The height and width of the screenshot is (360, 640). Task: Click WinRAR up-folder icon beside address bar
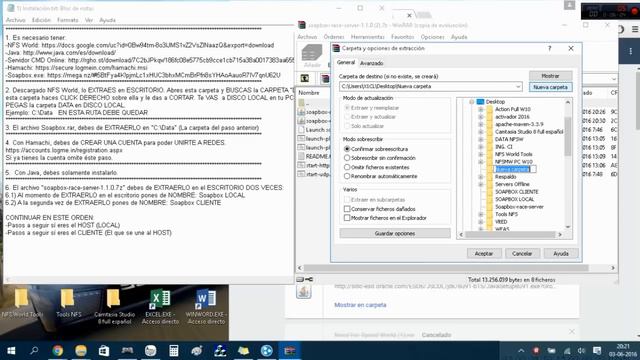[304, 78]
